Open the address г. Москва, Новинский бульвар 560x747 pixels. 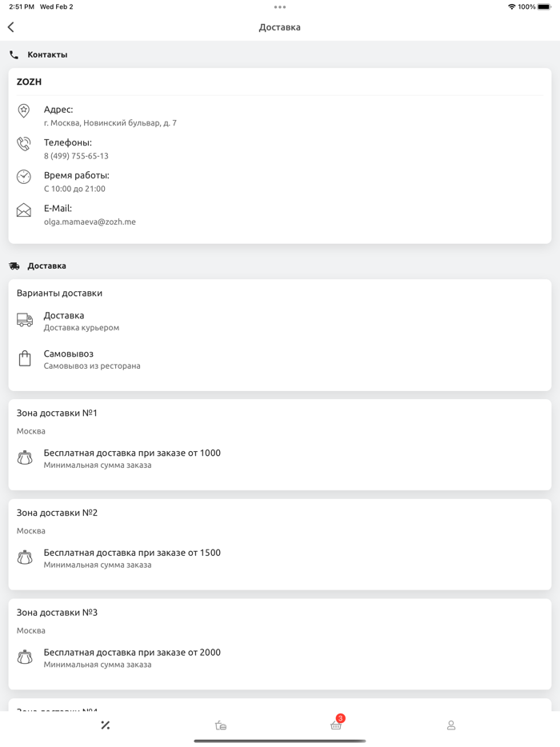click(x=110, y=123)
